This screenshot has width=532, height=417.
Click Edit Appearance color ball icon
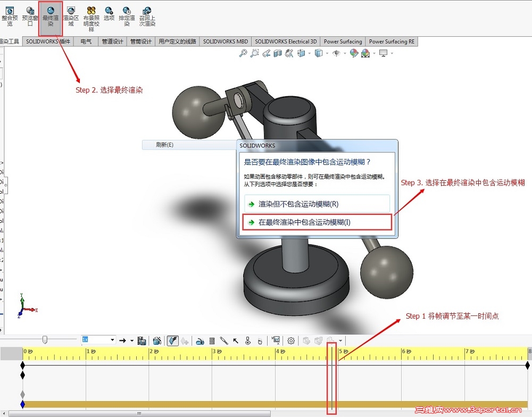point(354,53)
